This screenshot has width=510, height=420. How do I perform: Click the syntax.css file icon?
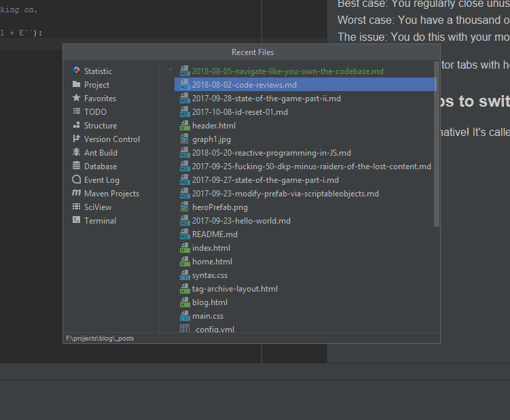click(185, 275)
